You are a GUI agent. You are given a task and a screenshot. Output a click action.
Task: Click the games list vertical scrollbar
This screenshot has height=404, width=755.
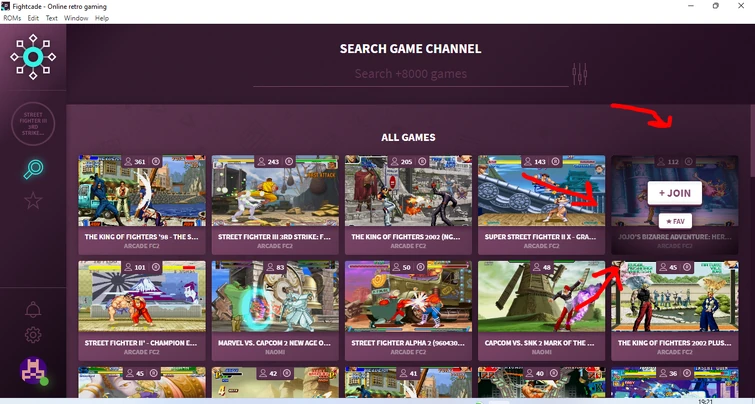point(752,140)
